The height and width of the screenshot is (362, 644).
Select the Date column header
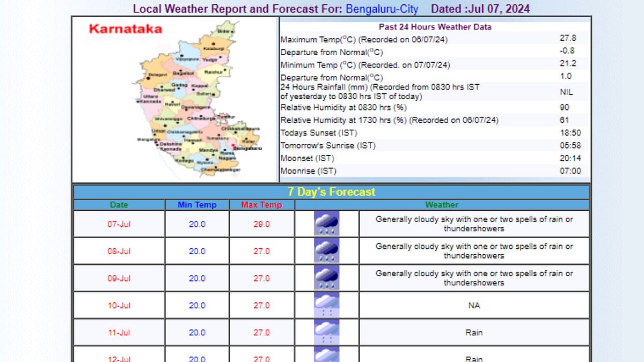119,205
